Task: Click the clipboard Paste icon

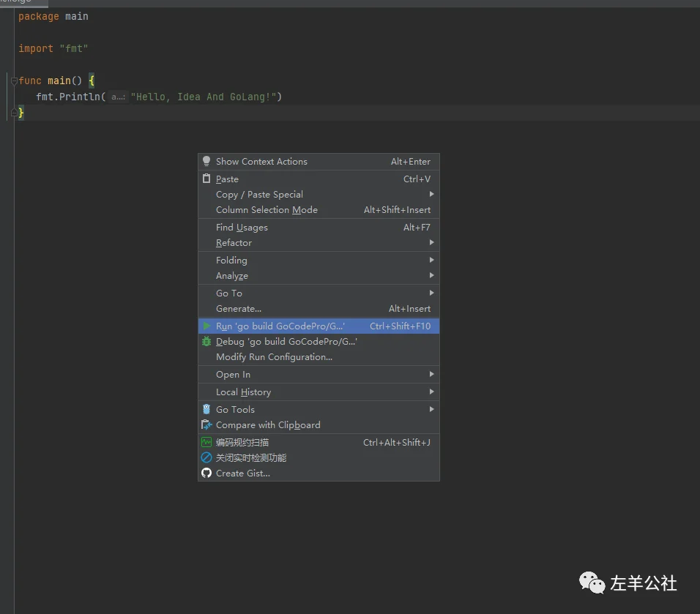Action: [206, 179]
